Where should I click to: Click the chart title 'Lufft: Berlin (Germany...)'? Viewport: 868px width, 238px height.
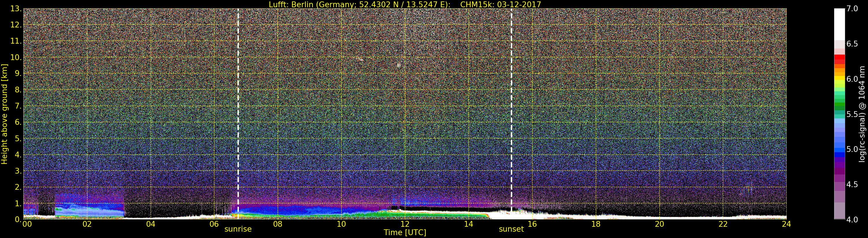pyautogui.click(x=405, y=4)
